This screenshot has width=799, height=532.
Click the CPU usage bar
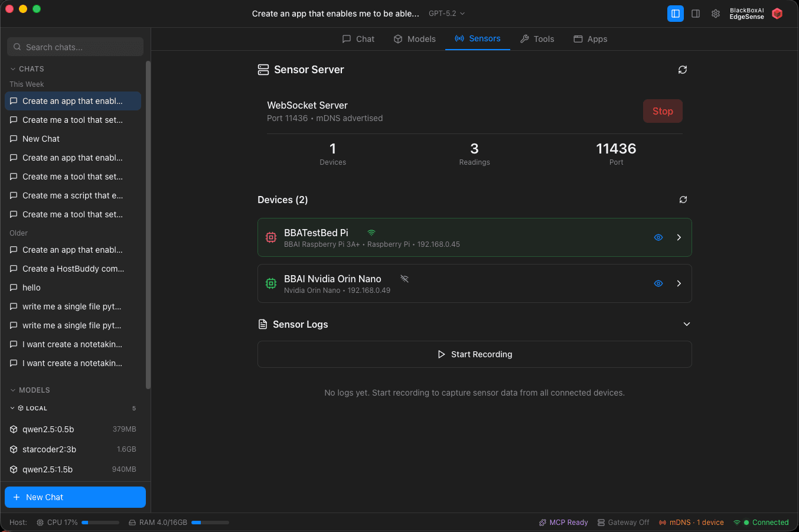coord(100,523)
